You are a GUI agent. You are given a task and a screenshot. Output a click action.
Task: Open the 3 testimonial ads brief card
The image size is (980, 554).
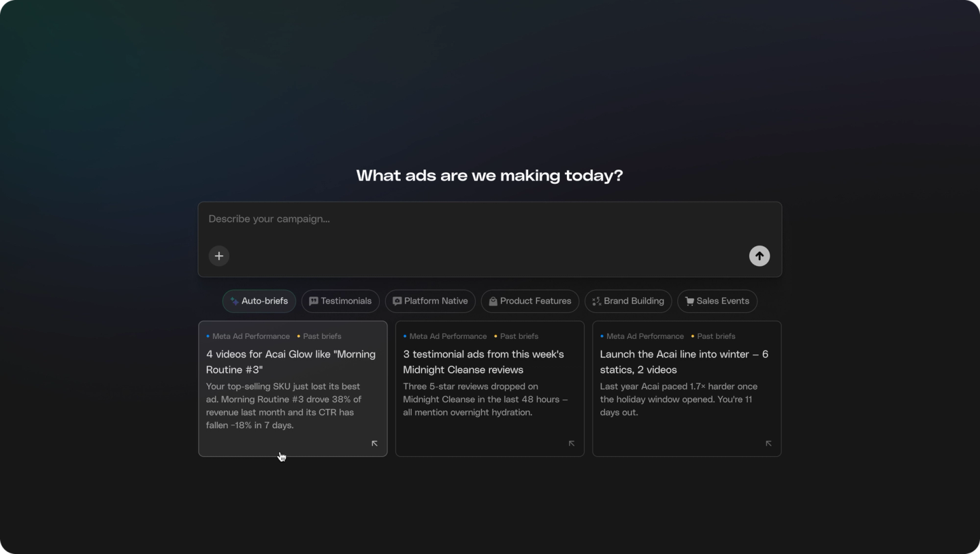(x=490, y=389)
